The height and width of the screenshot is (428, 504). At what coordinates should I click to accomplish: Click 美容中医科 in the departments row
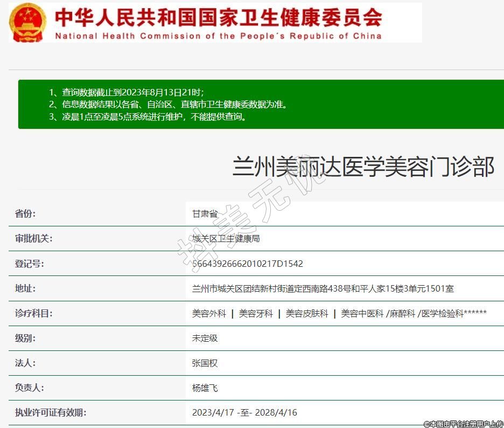362,313
